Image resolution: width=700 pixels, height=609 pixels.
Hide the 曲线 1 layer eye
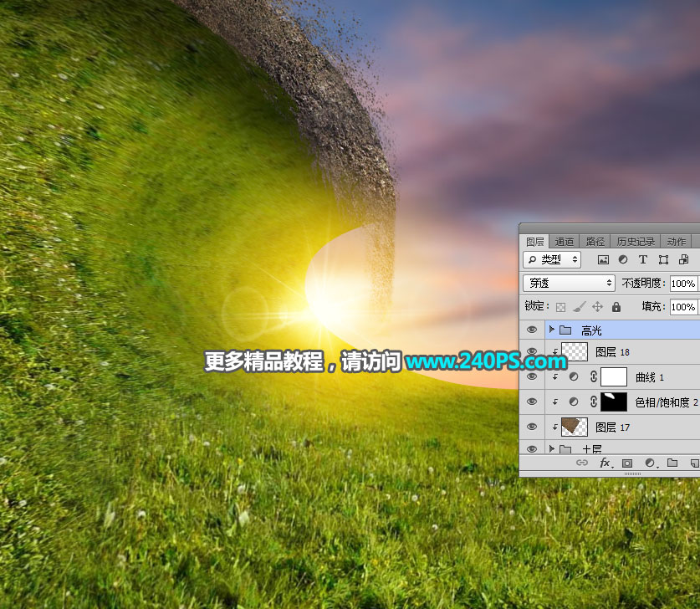532,376
